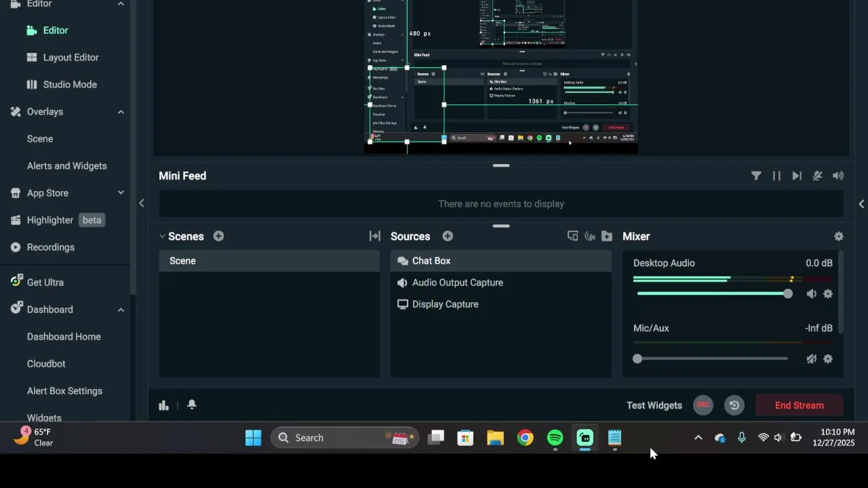Viewport: 868px width, 488px height.
Task: Adjust the Mic/Aux volume slider
Action: click(x=713, y=359)
